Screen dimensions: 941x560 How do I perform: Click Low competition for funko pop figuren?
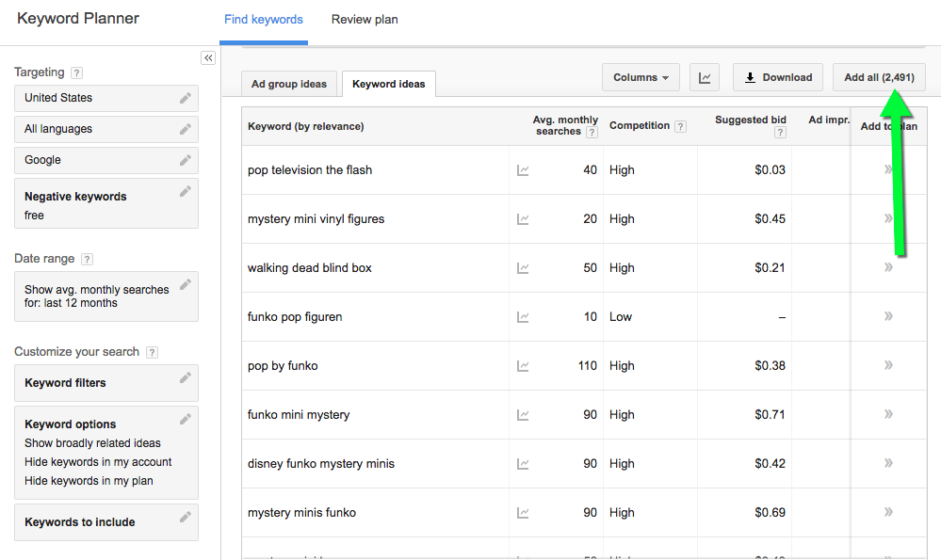(621, 317)
